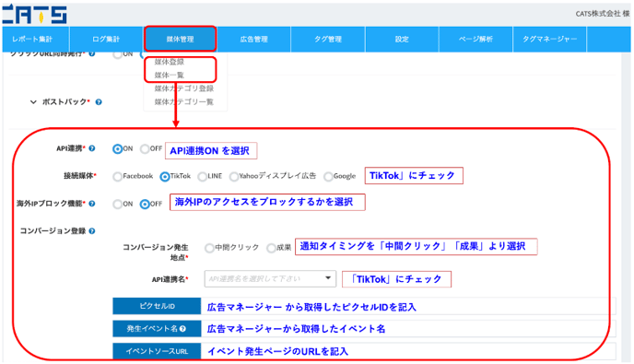Click help icon beside クリックURL同時発行

click(x=92, y=53)
